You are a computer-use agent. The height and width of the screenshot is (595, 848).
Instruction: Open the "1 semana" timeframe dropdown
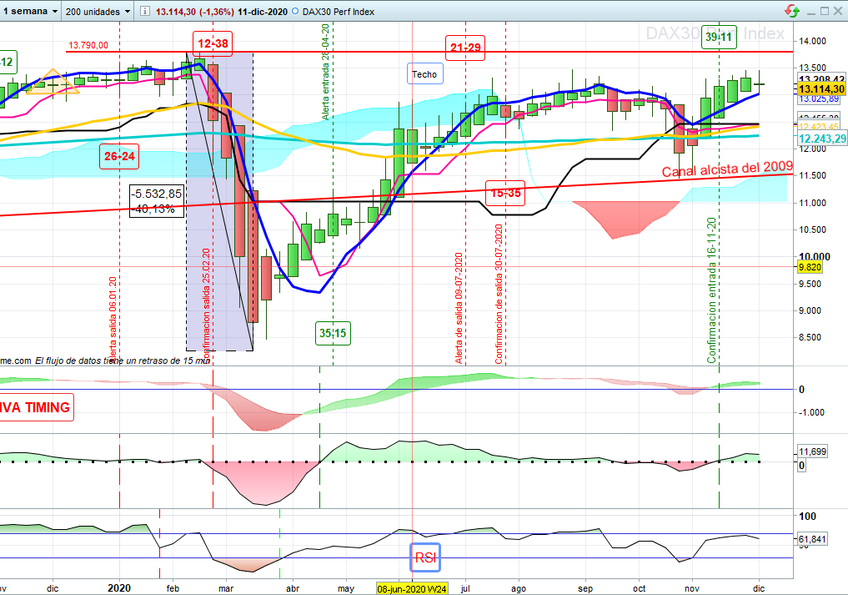click(x=30, y=11)
